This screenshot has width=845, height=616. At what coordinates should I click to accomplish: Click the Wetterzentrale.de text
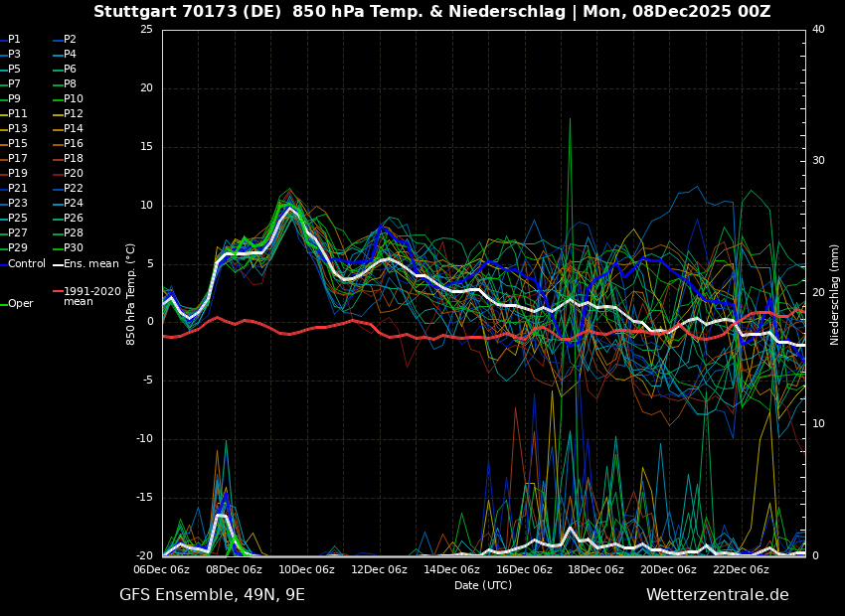[x=717, y=595]
